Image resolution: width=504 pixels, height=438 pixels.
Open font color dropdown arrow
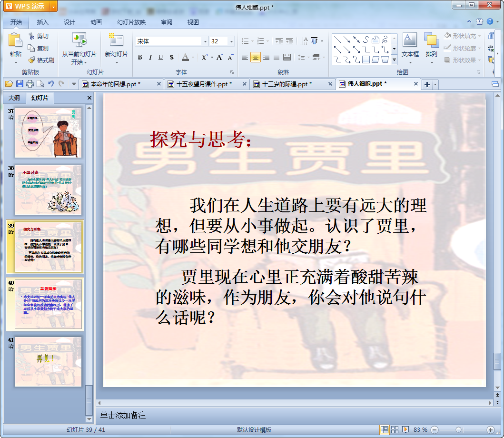point(193,58)
